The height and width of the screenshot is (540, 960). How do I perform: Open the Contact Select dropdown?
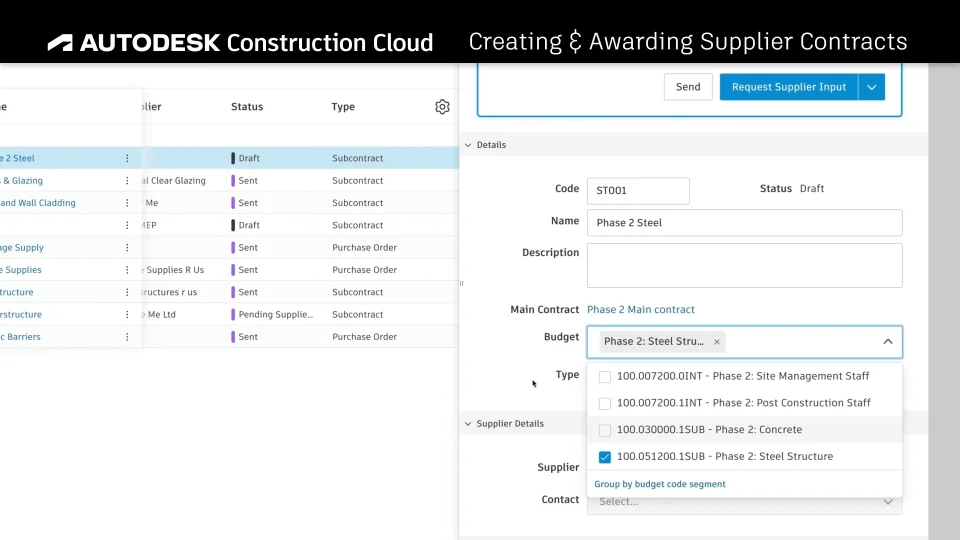coord(744,501)
